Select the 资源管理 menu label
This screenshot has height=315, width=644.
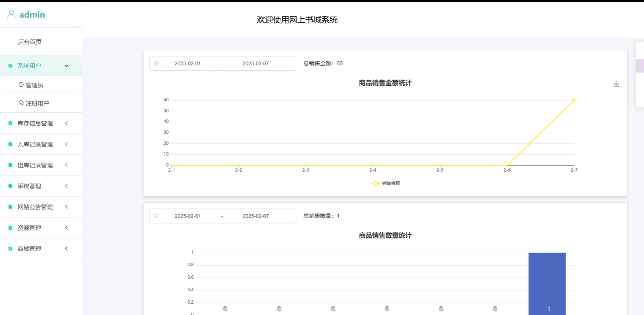click(29, 228)
